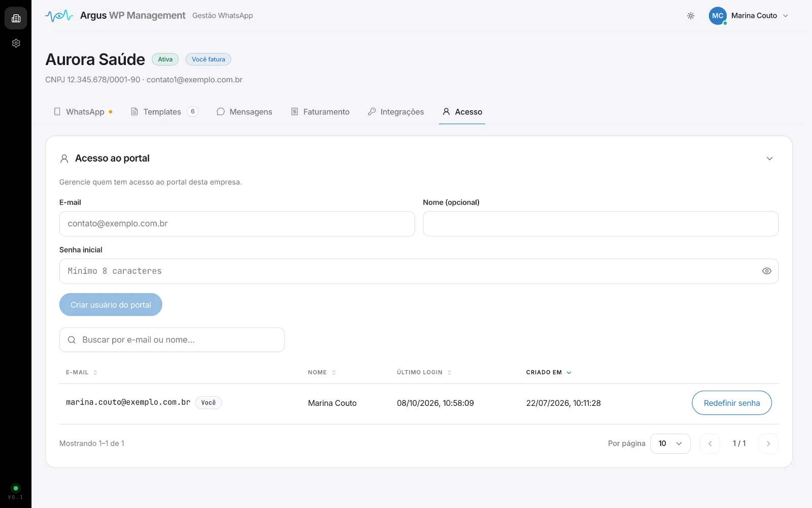Image resolution: width=812 pixels, height=508 pixels.
Task: Click Criar usuário do portal button
Action: (111, 305)
